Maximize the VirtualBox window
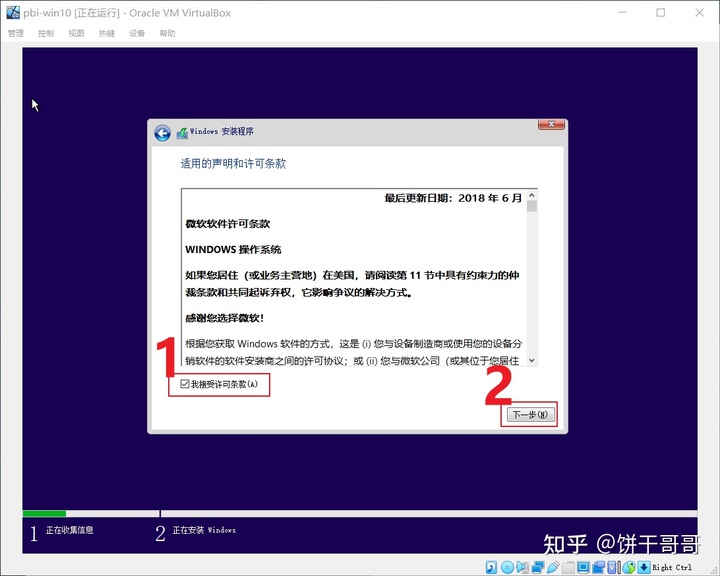Screen dimensions: 720x576 (x=661, y=12)
